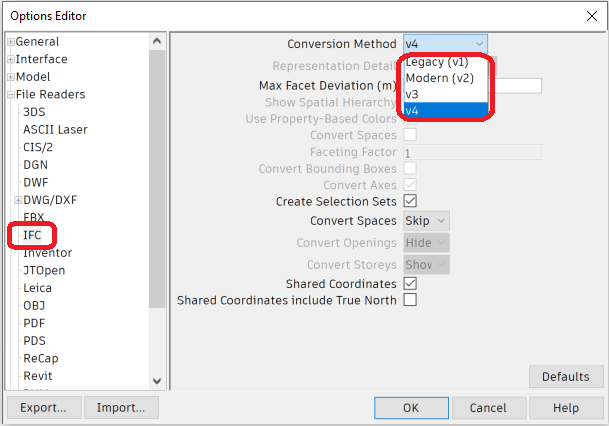Viewport: 609px width, 426px height.
Task: Select PDS file reader
Action: point(34,341)
